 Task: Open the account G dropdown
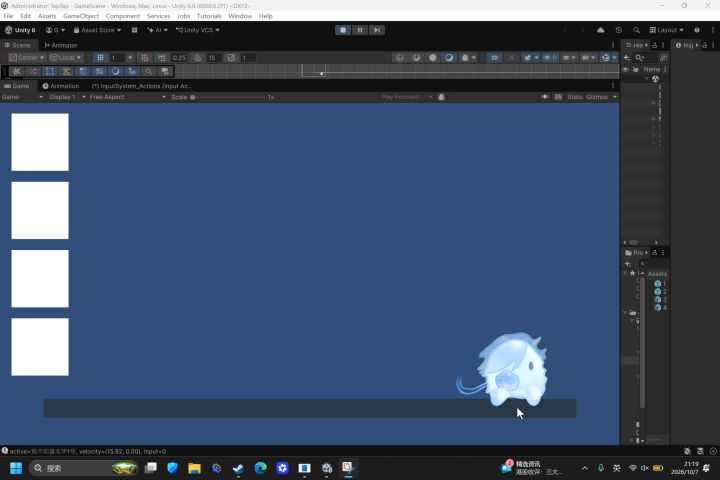tap(56, 30)
